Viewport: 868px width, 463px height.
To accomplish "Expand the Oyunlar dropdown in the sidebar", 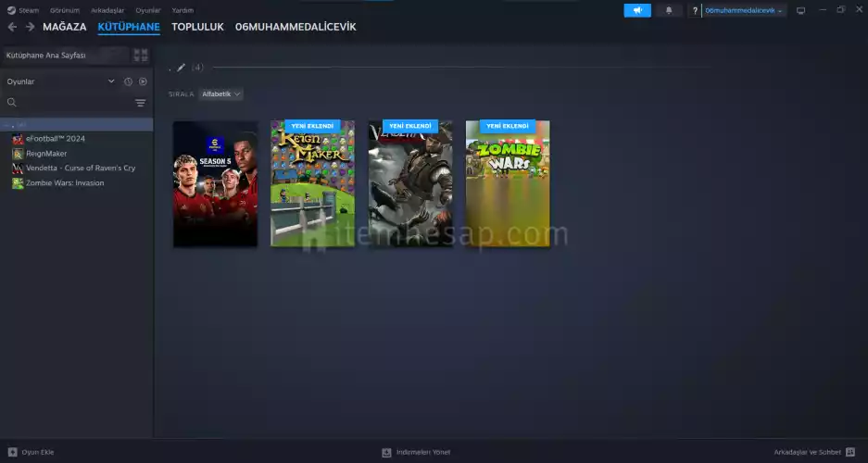I will (111, 81).
